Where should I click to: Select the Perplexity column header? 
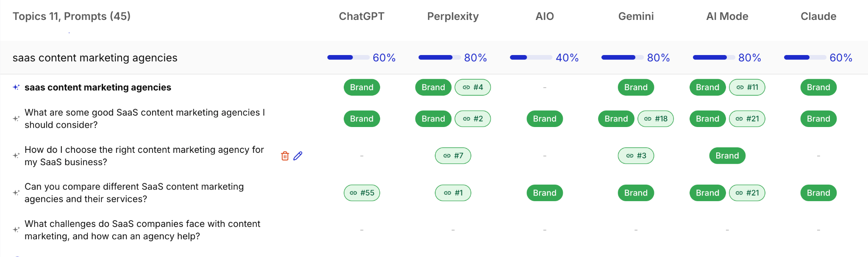(x=453, y=16)
